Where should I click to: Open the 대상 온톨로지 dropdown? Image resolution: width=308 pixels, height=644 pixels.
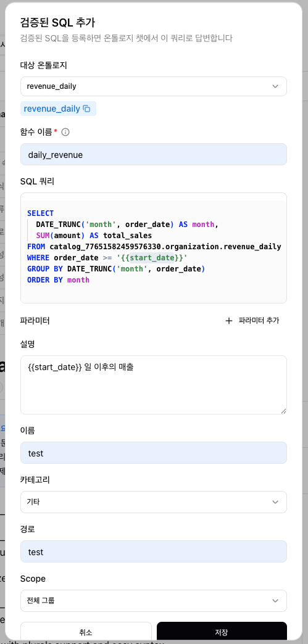click(x=154, y=86)
